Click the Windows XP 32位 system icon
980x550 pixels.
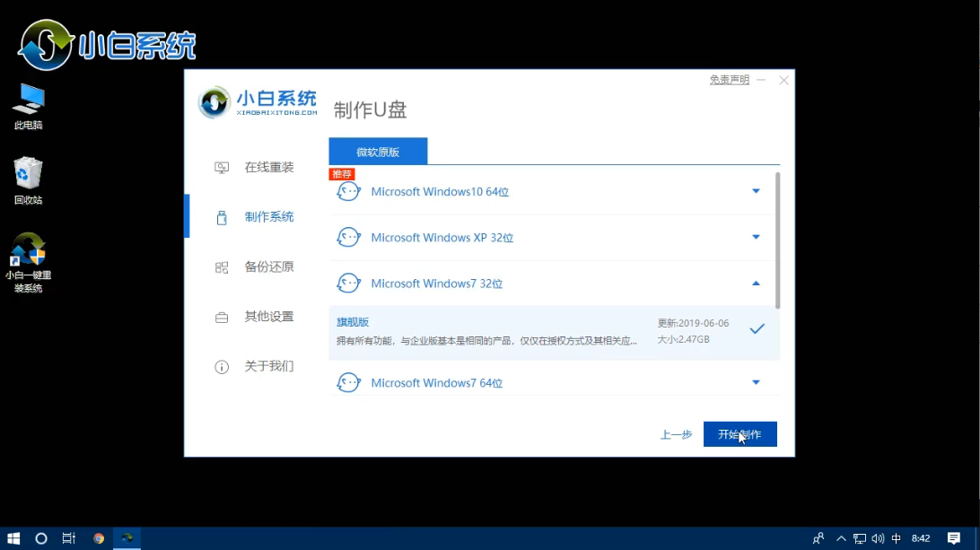(x=349, y=238)
